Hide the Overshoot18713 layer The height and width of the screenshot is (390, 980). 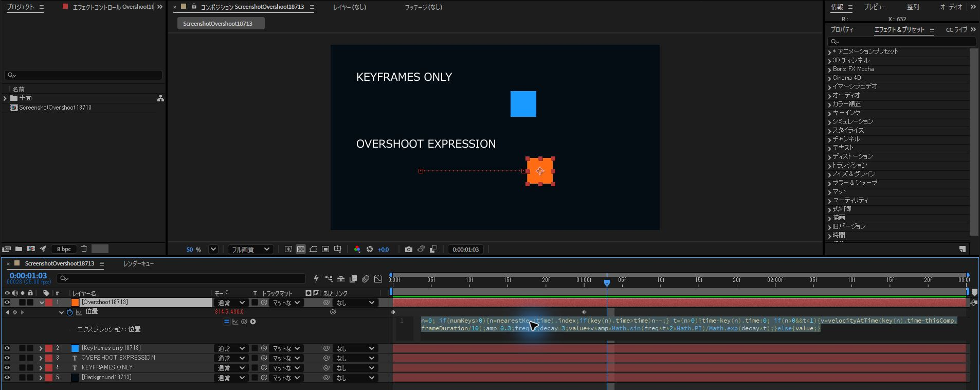[x=7, y=303]
